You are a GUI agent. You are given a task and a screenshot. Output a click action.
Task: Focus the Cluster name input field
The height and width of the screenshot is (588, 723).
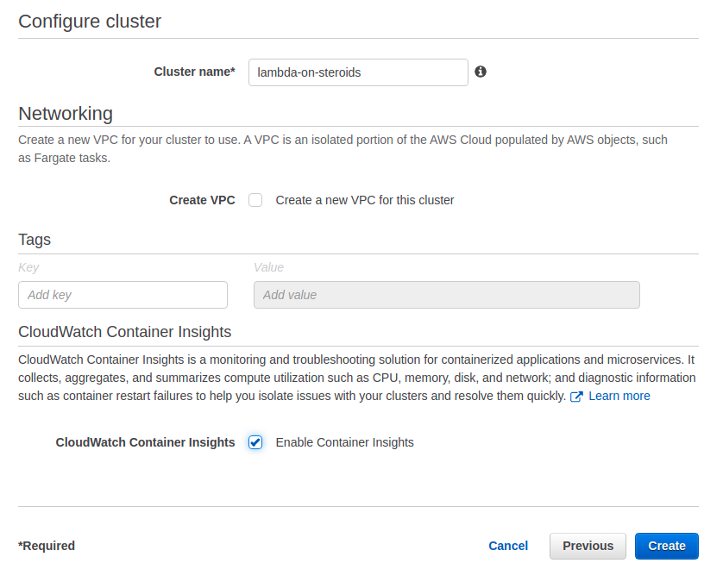357,72
